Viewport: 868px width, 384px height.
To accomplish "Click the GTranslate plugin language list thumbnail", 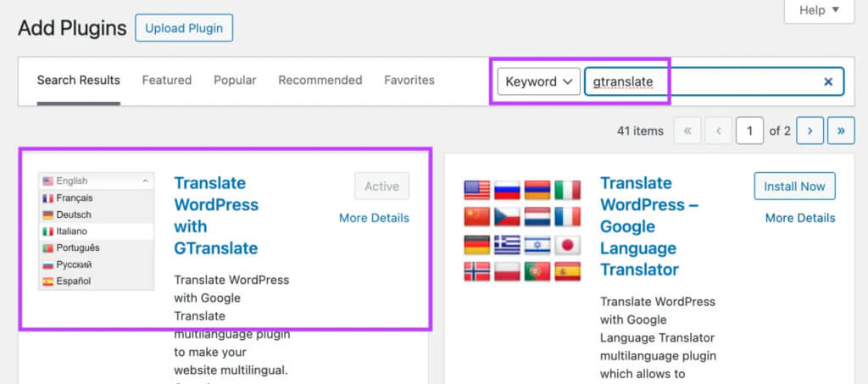I will pos(97,231).
